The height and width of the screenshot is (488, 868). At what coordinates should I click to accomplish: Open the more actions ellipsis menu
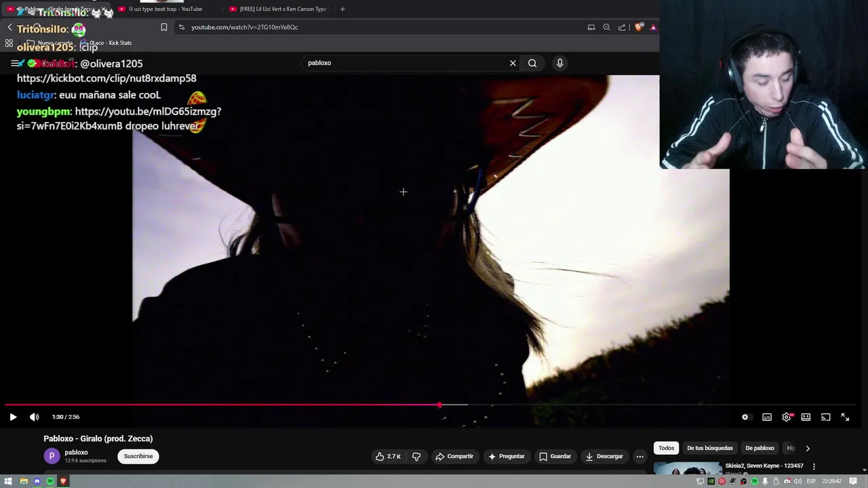pyautogui.click(x=639, y=456)
